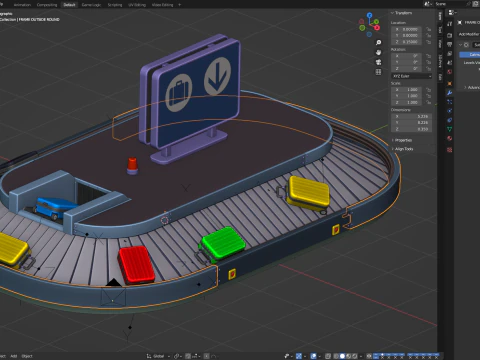480x360 pixels.
Task: Open the Material properties sphere tab
Action: [x=450, y=138]
